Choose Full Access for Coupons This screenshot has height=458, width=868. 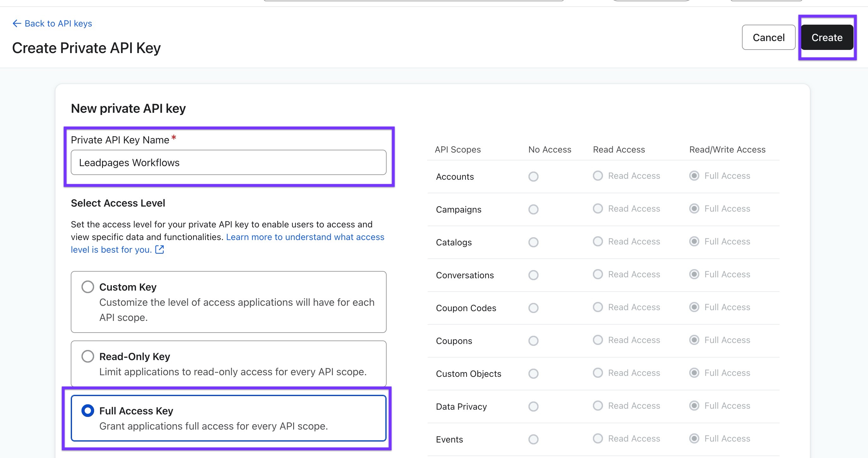(x=694, y=340)
